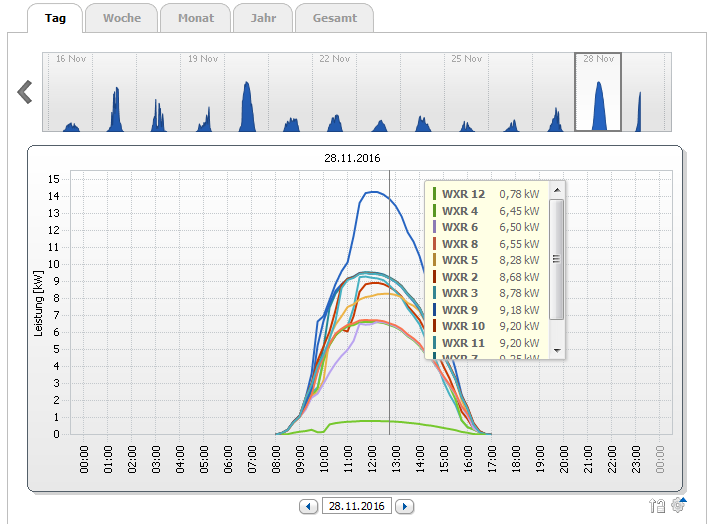Click WXR 12 legend entry
This screenshot has height=524, width=711.
tap(487, 194)
